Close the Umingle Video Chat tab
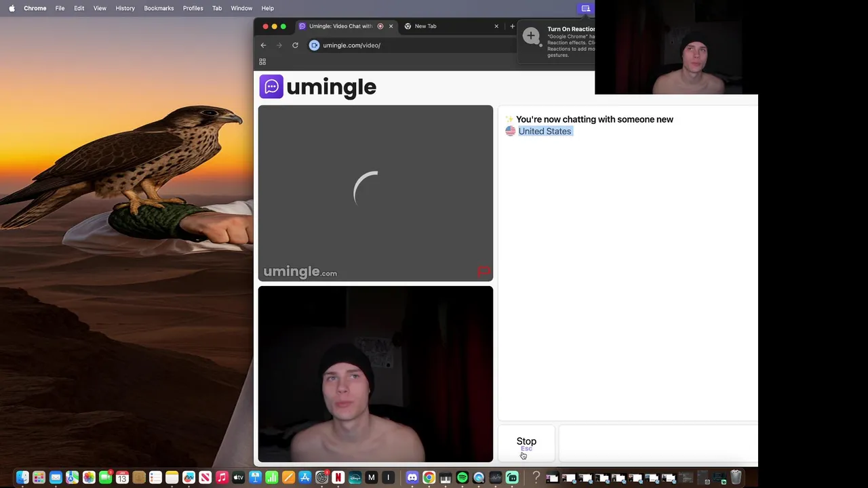The height and width of the screenshot is (488, 868). (391, 26)
